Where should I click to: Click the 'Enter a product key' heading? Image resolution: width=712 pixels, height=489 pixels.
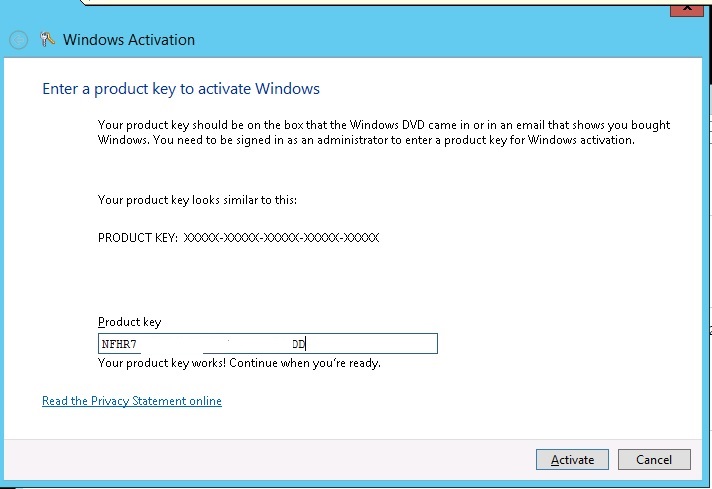click(x=180, y=89)
